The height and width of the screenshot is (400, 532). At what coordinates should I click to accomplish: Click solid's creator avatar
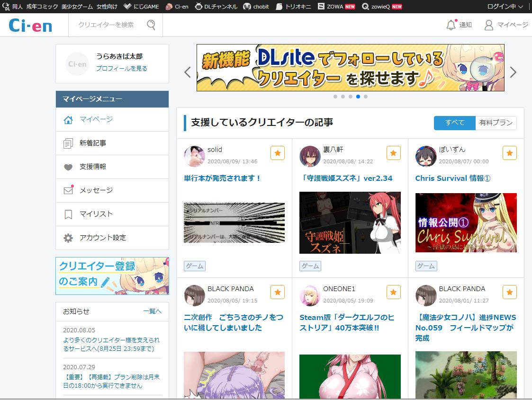coord(194,156)
